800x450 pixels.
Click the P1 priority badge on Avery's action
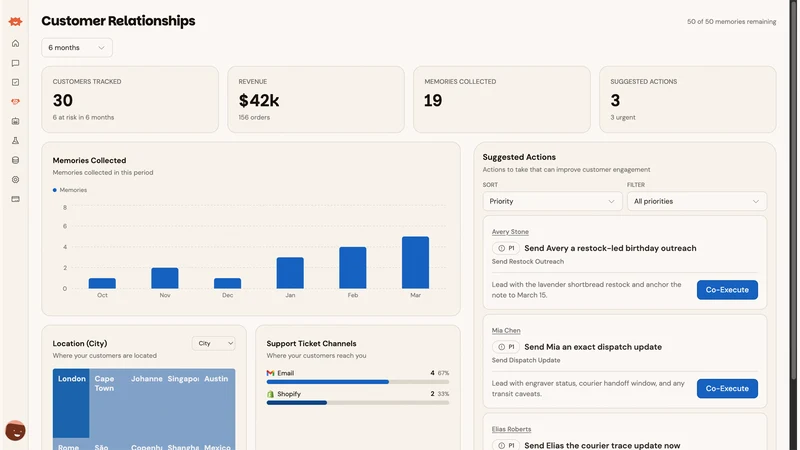click(506, 248)
